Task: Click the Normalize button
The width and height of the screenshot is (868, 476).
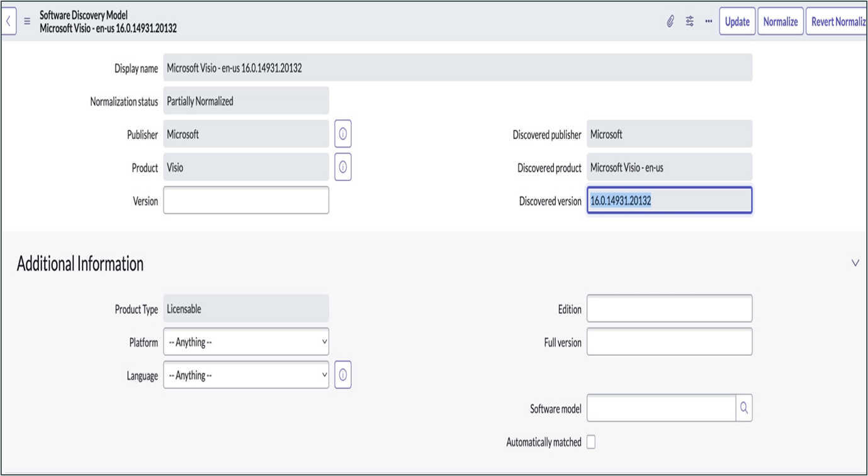Action: [780, 21]
